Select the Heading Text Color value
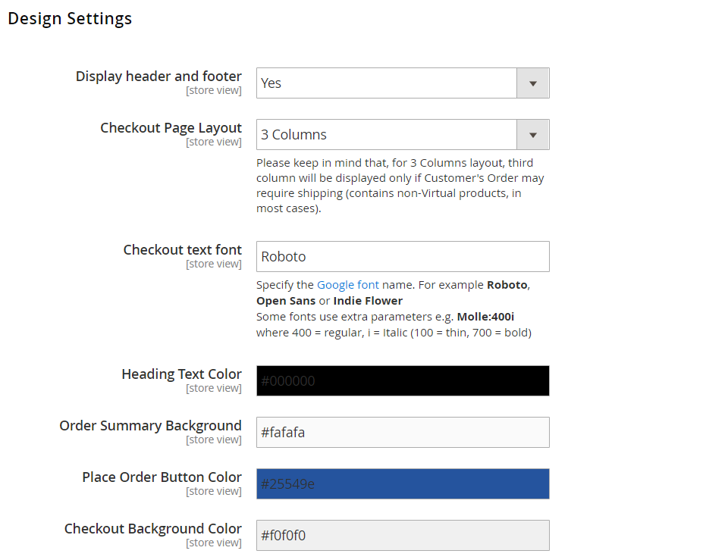Screen dimensions: 728x560 (402, 380)
